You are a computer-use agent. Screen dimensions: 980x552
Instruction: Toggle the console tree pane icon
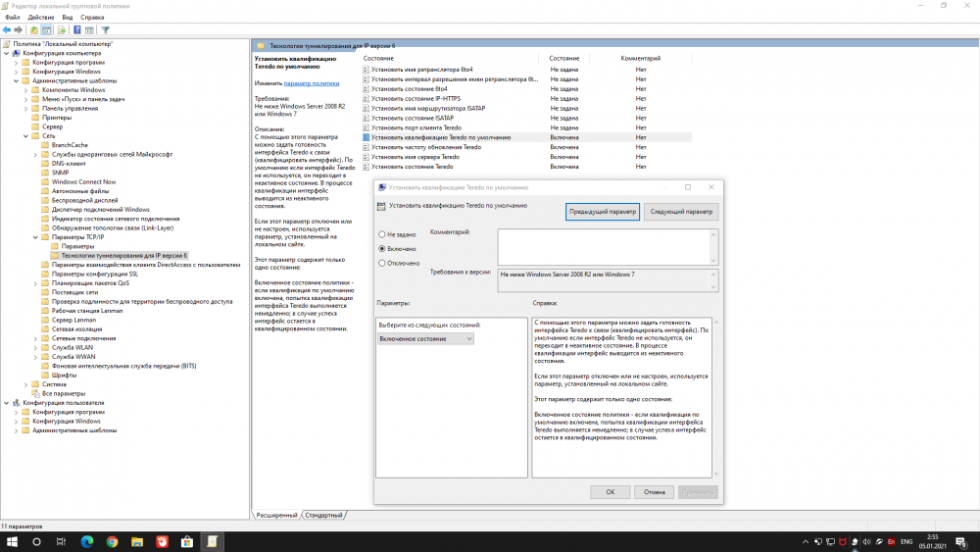coord(46,30)
